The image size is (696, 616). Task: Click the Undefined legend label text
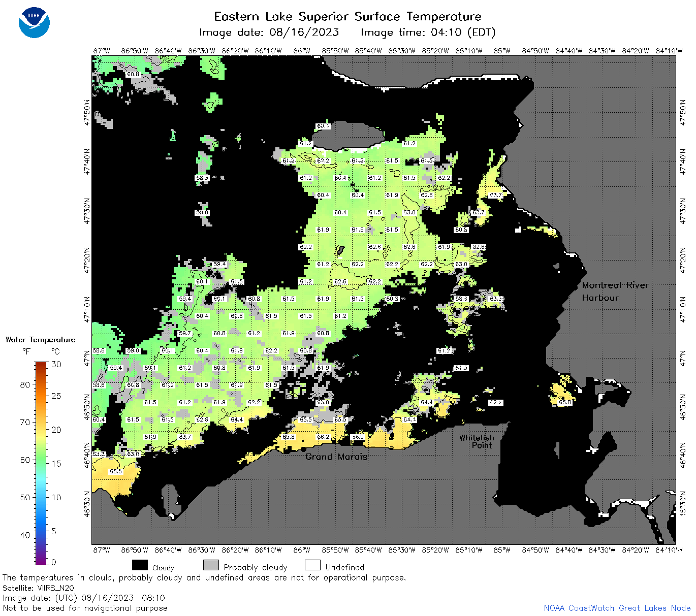pos(345,567)
